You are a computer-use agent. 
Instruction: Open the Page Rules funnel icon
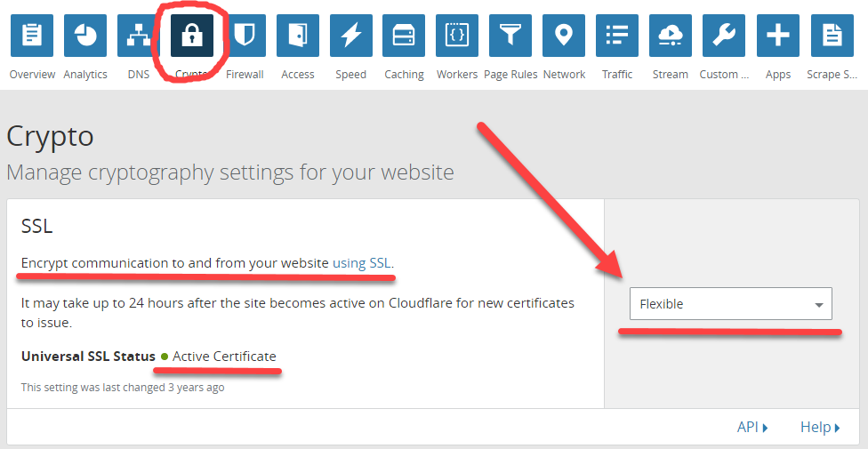coord(510,36)
